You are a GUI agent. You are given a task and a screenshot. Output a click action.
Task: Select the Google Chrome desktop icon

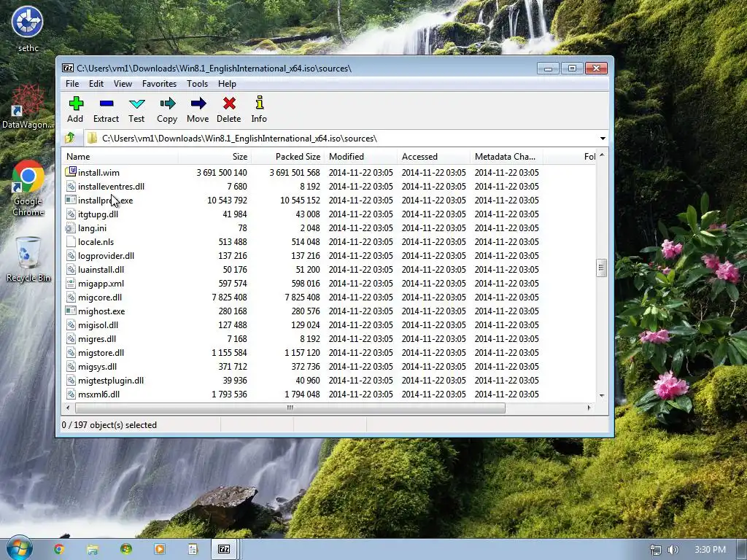tap(28, 189)
